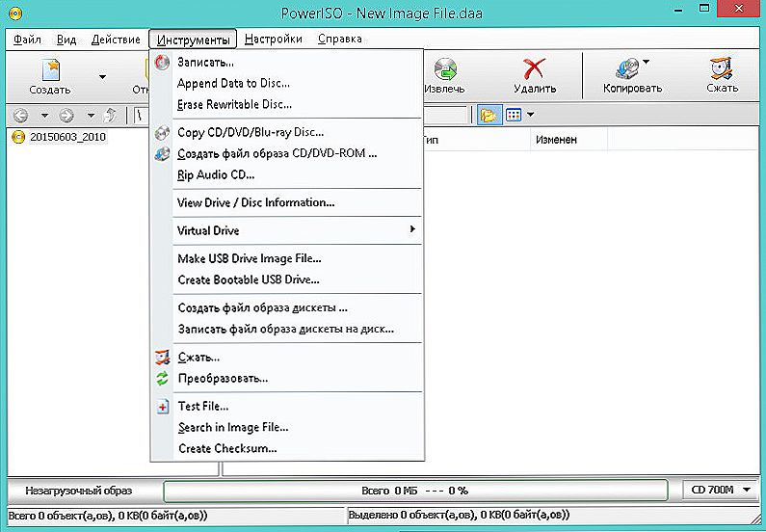Choose Create Bootable USB Drive... menu entry
Viewport: 766px width, 532px height.
248,279
